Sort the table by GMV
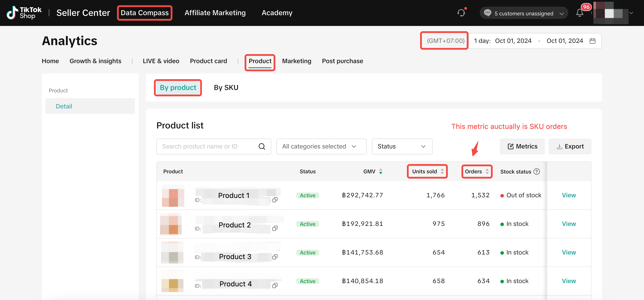Screen dimensions: 644x300 tap(381, 172)
